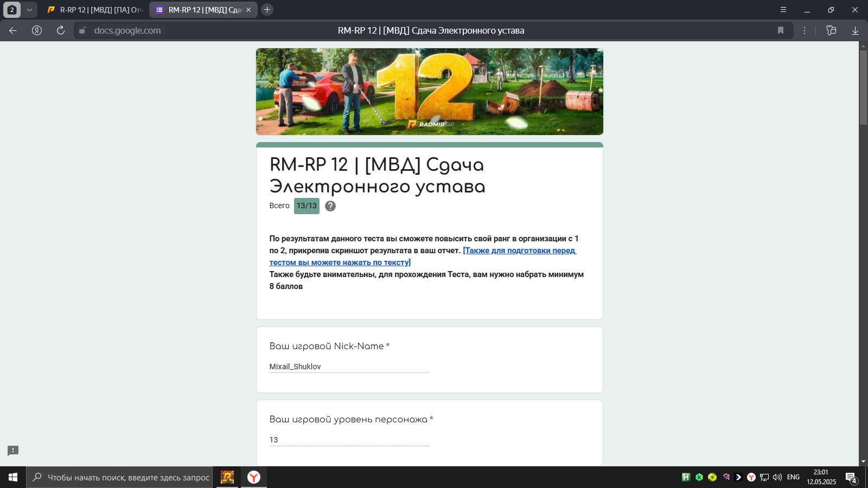Screen dimensions: 868x488
Task: Open Kaspersky tray icon
Action: pyautogui.click(x=699, y=477)
